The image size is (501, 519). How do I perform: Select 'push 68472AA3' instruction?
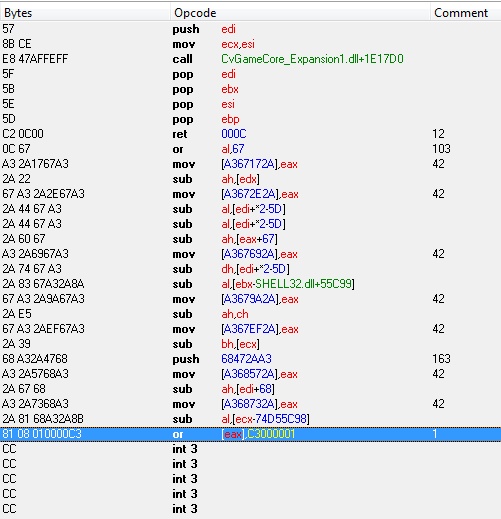click(250, 359)
